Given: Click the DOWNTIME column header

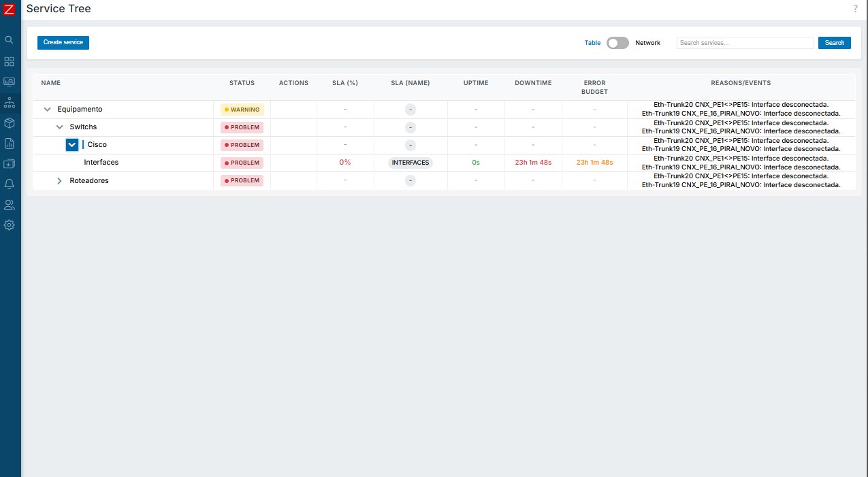Looking at the screenshot, I should [x=533, y=83].
